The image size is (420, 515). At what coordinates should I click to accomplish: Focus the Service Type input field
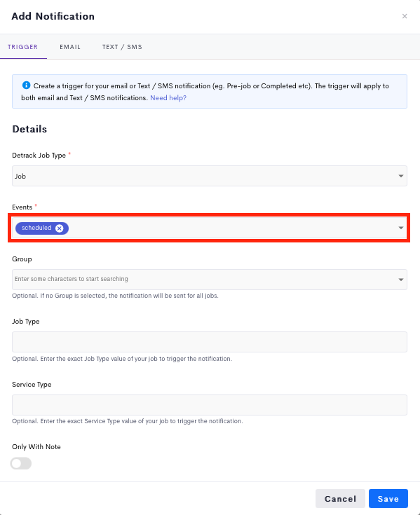pos(210,405)
